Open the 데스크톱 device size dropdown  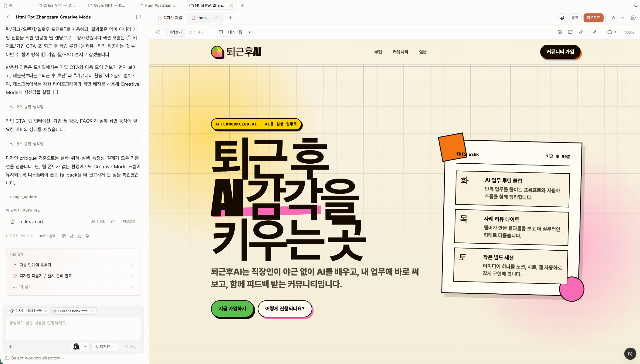[235, 32]
